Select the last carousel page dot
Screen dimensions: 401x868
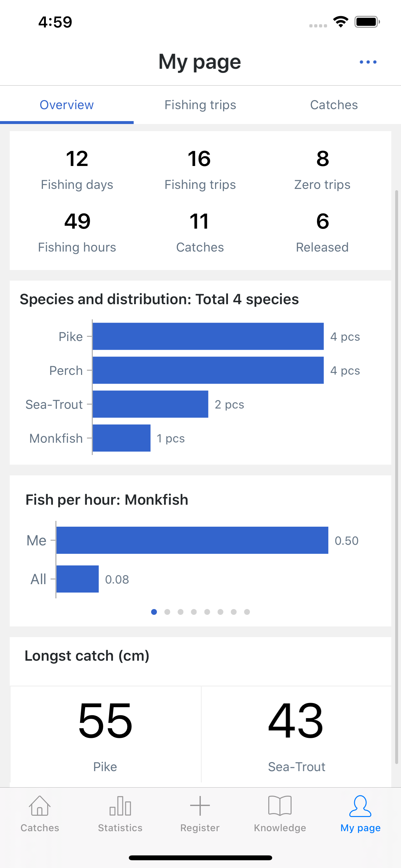(247, 612)
